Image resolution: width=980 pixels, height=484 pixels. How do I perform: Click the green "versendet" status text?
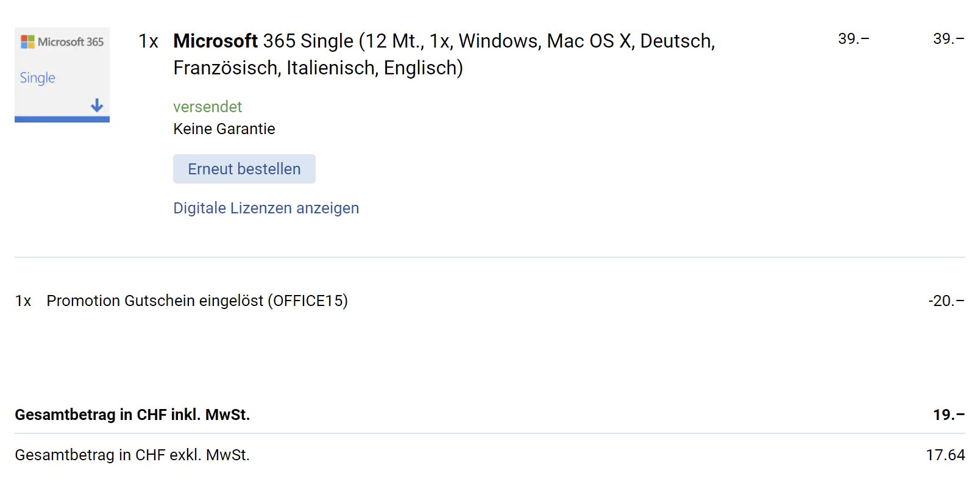(x=207, y=107)
